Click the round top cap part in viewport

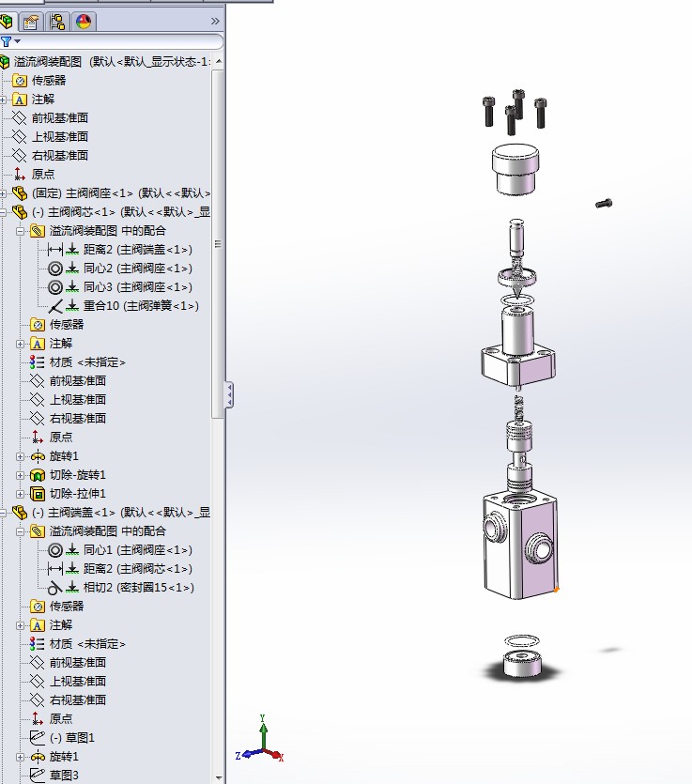[515, 169]
